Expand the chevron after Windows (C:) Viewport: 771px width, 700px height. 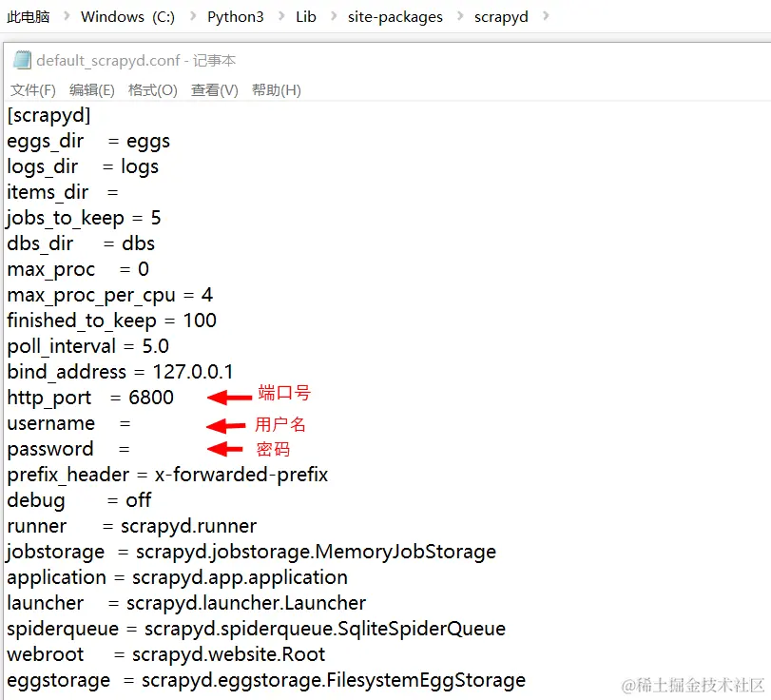click(x=193, y=16)
